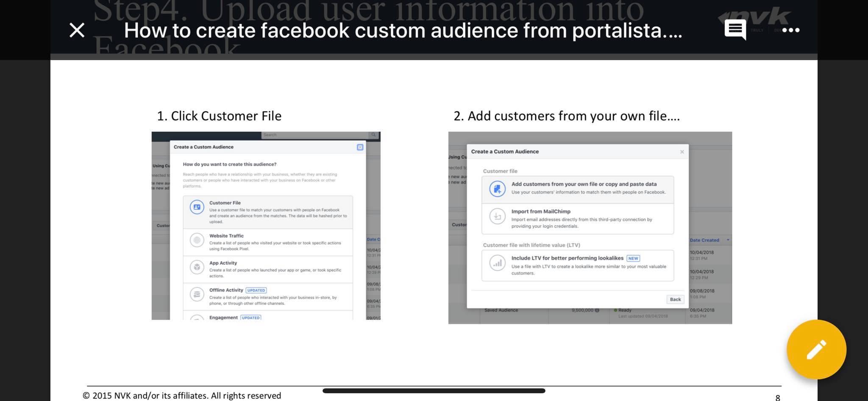Click the Offline Activity store icon
Viewport: 868px width, 401px height.
pyautogui.click(x=197, y=294)
